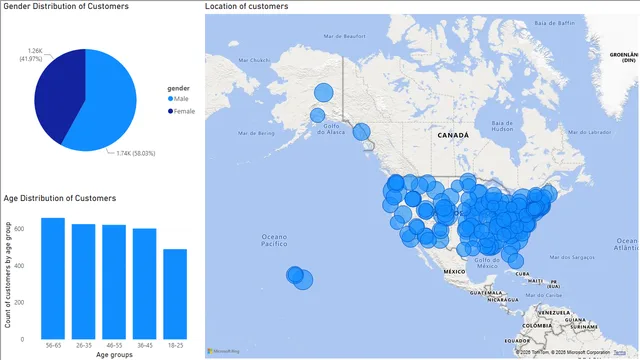Click the COLÔMBIA map label
Viewport: 640px width, 360px height.
pos(537,326)
